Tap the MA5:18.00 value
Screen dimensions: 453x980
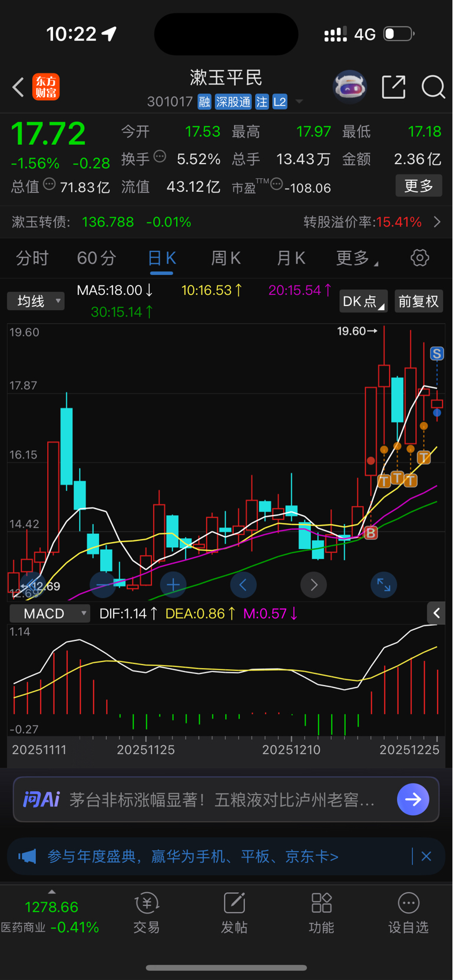[x=115, y=290]
